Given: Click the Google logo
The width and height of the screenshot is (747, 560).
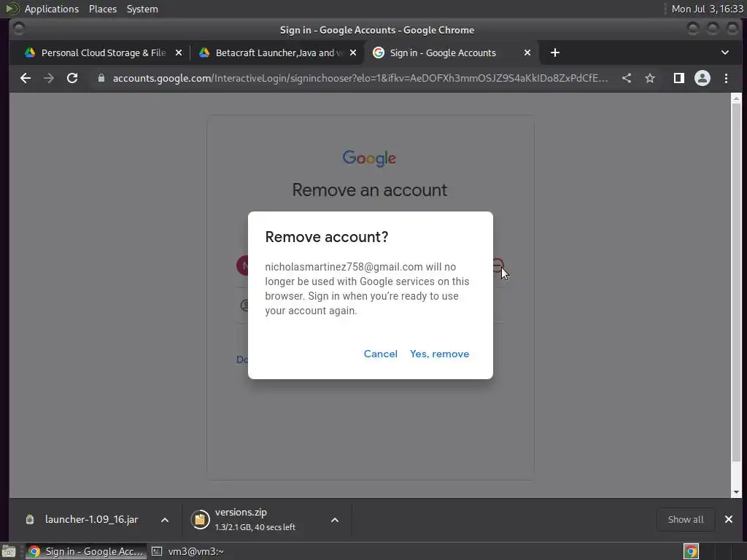Looking at the screenshot, I should [x=369, y=158].
